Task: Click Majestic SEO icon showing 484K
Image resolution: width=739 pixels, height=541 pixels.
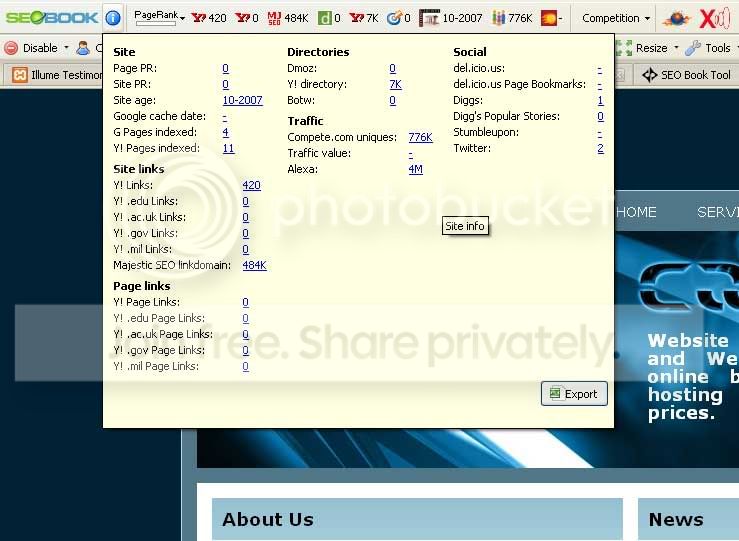Action: click(287, 18)
